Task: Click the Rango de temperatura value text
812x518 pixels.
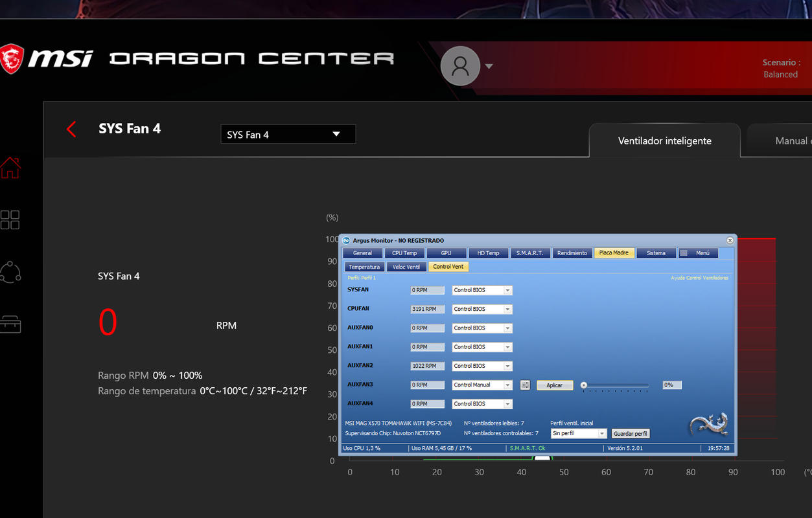Action: 253,391
